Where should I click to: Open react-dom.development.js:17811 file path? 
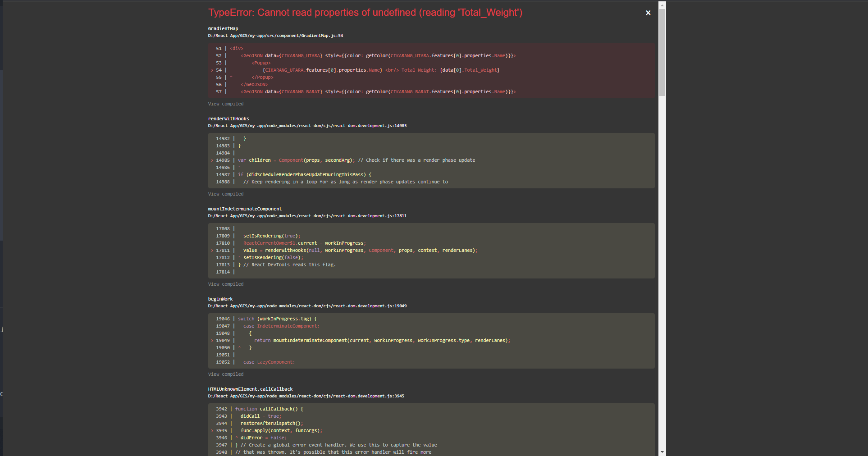point(307,216)
